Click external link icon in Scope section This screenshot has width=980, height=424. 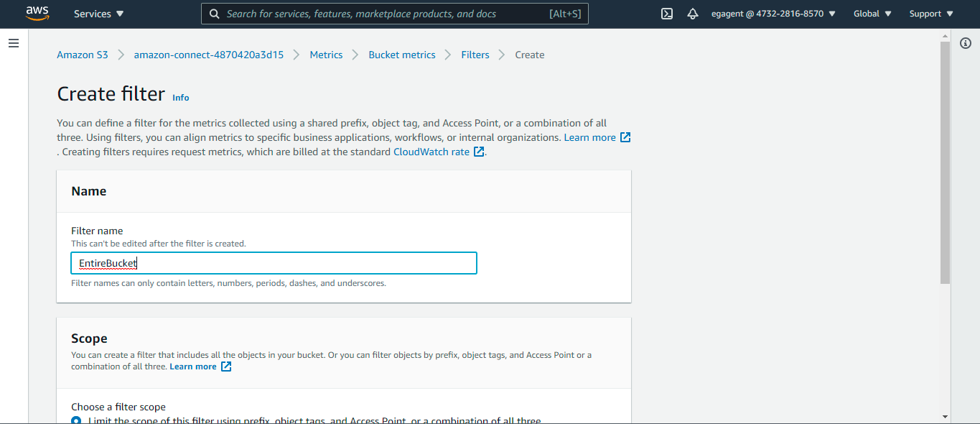pos(226,367)
